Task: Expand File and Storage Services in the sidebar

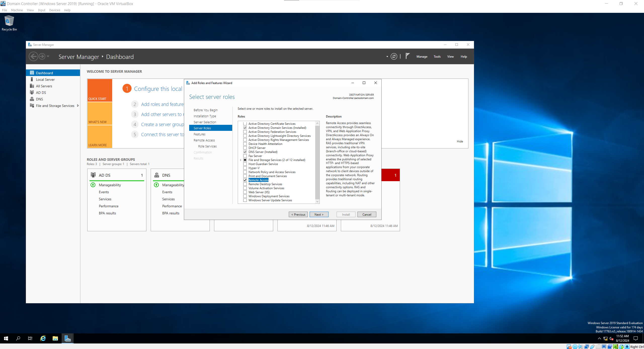Action: click(78, 105)
